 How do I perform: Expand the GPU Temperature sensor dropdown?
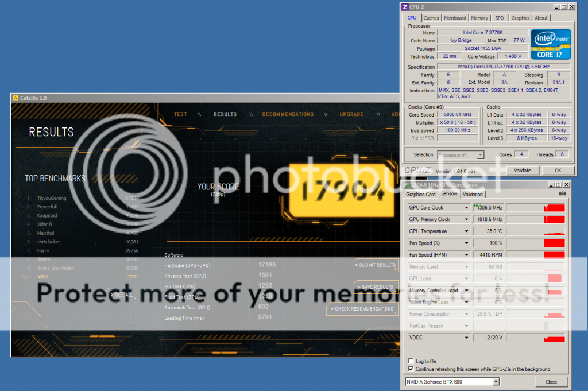tap(466, 231)
